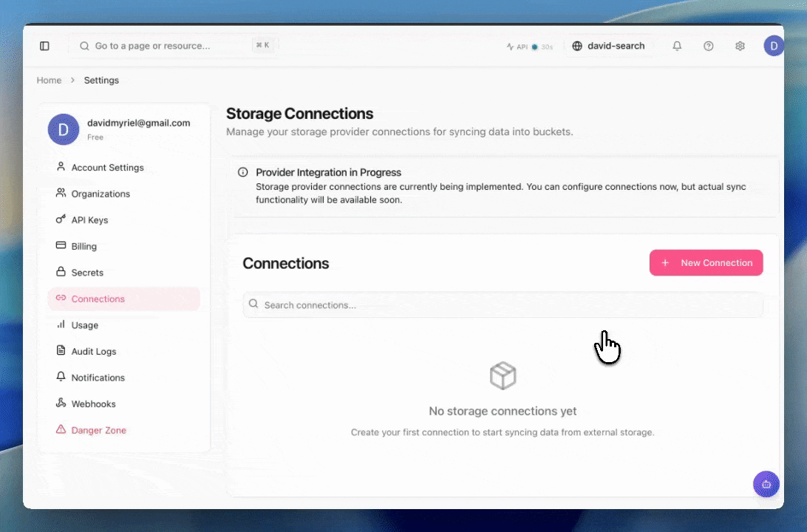807x532 pixels.
Task: Open the settings gear icon
Action: 740,46
